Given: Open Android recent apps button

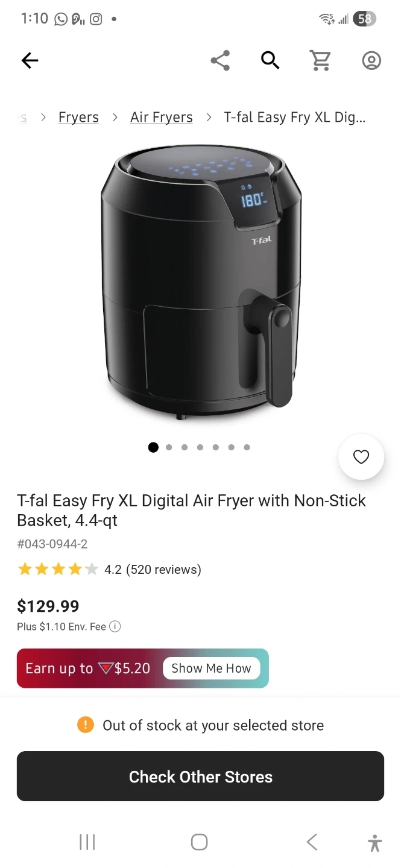Looking at the screenshot, I should coord(87,842).
